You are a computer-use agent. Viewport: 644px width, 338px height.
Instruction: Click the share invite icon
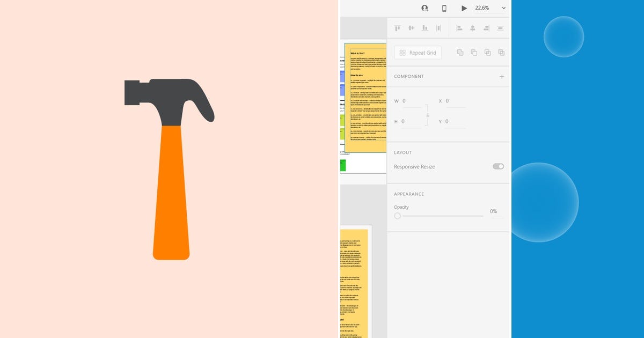[x=425, y=8]
